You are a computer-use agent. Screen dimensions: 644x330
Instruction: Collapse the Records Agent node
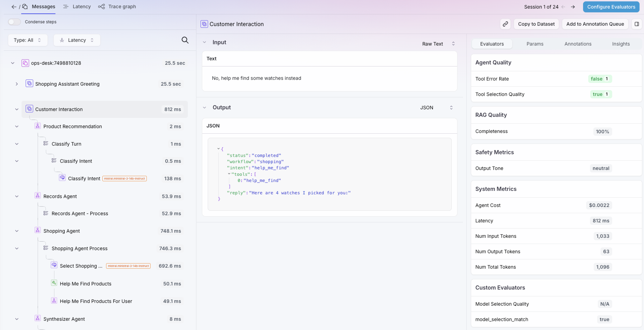point(17,196)
